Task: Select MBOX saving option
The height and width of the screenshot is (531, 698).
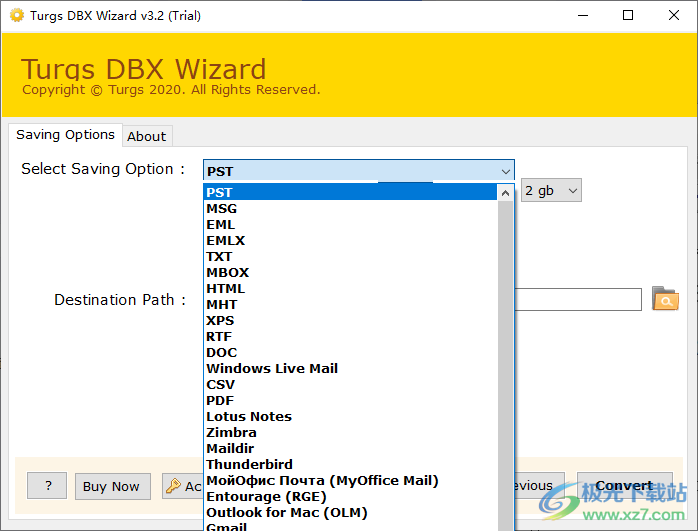Action: click(x=350, y=272)
